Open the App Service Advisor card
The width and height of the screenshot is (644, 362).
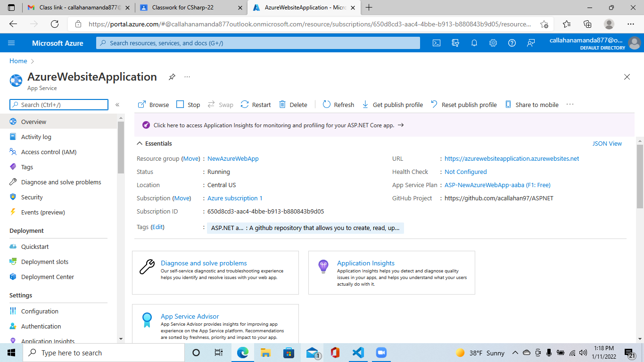coord(215,323)
